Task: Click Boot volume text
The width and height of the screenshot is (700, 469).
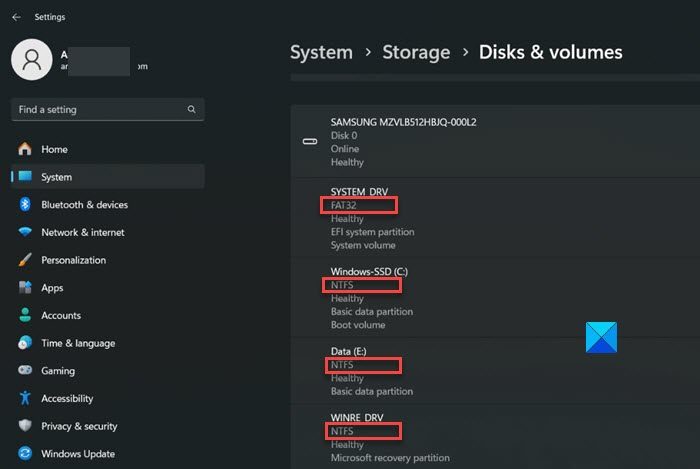Action: click(x=358, y=325)
